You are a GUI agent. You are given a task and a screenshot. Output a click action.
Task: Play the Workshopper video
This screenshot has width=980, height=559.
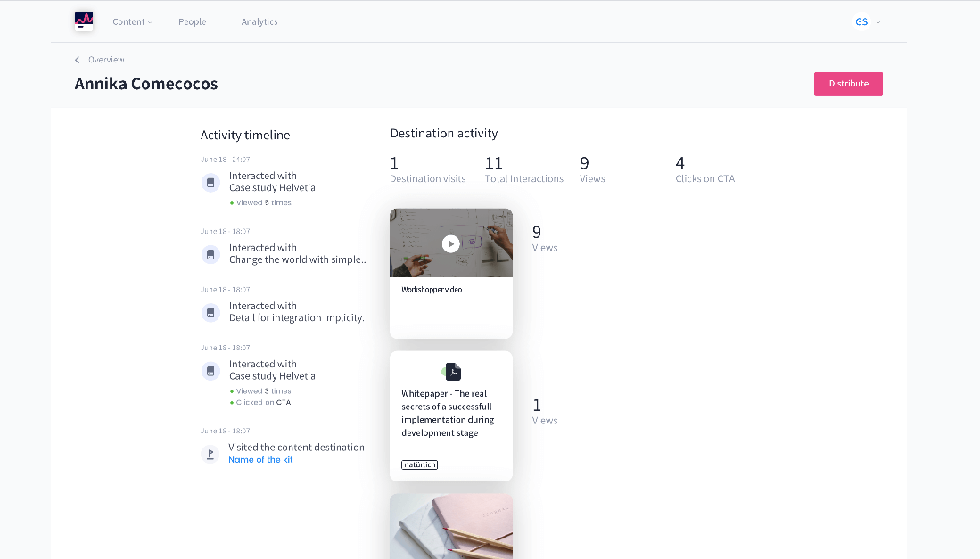click(451, 243)
